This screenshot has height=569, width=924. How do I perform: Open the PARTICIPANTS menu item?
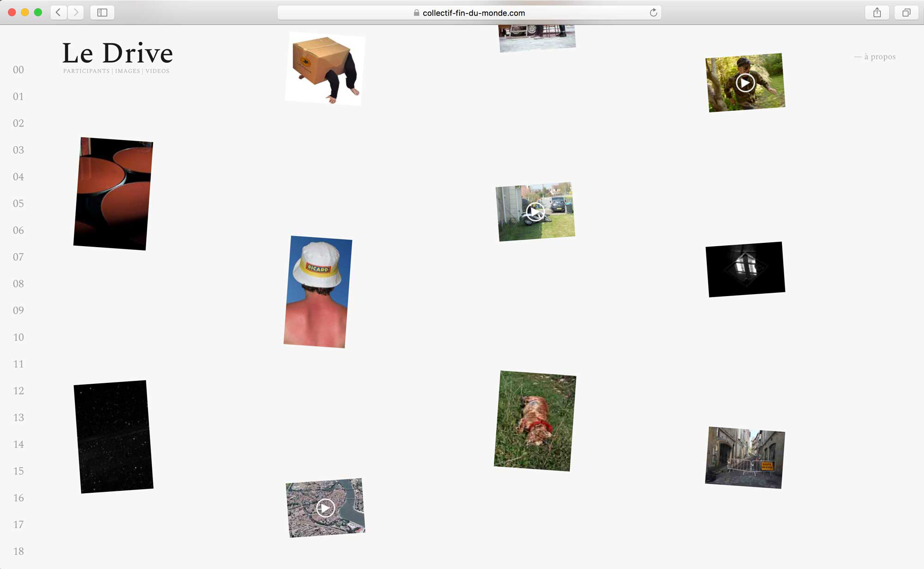(x=86, y=71)
